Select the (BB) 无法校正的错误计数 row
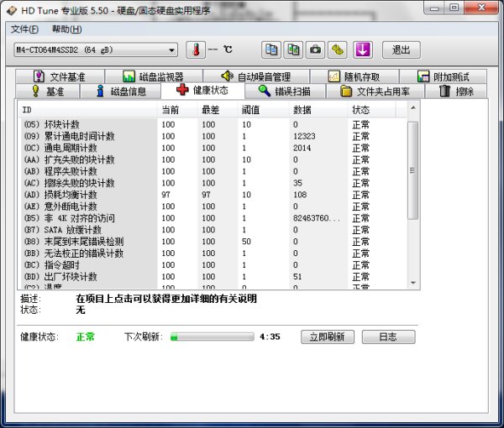The height and width of the screenshot is (428, 504). coord(214,253)
